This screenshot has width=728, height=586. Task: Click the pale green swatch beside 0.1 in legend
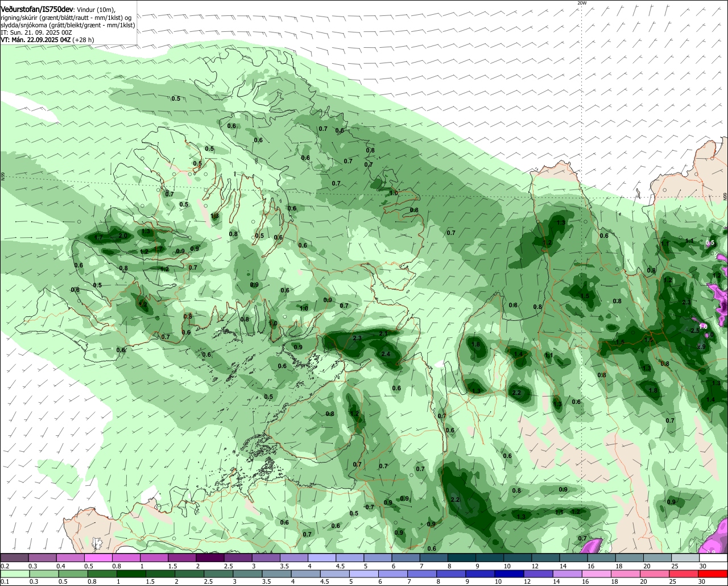[x=15, y=574]
